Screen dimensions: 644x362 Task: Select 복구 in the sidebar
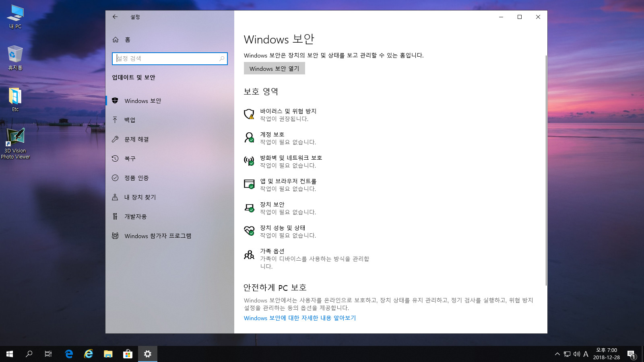[170, 158]
